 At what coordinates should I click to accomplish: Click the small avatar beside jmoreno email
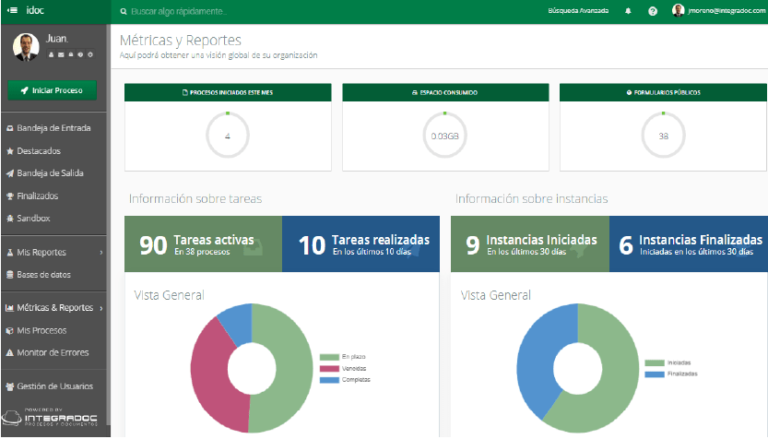click(x=678, y=10)
